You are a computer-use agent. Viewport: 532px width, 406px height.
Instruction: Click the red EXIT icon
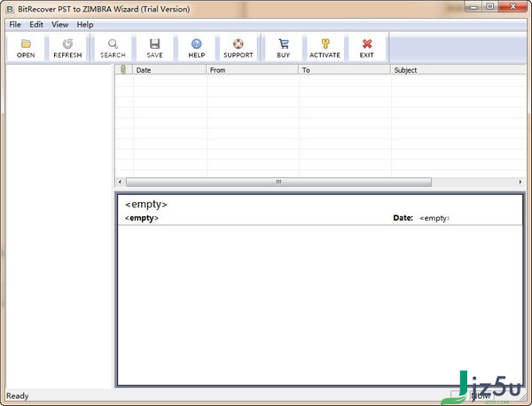click(x=367, y=48)
